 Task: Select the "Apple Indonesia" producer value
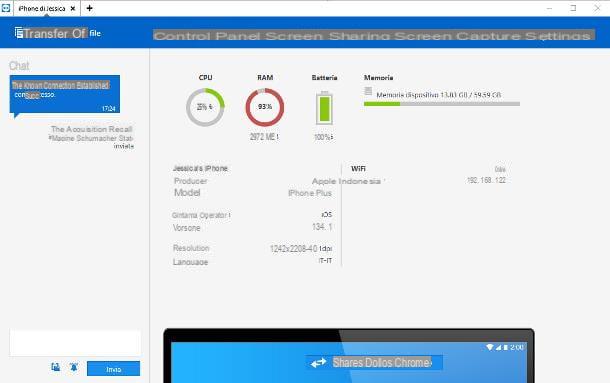(346, 181)
